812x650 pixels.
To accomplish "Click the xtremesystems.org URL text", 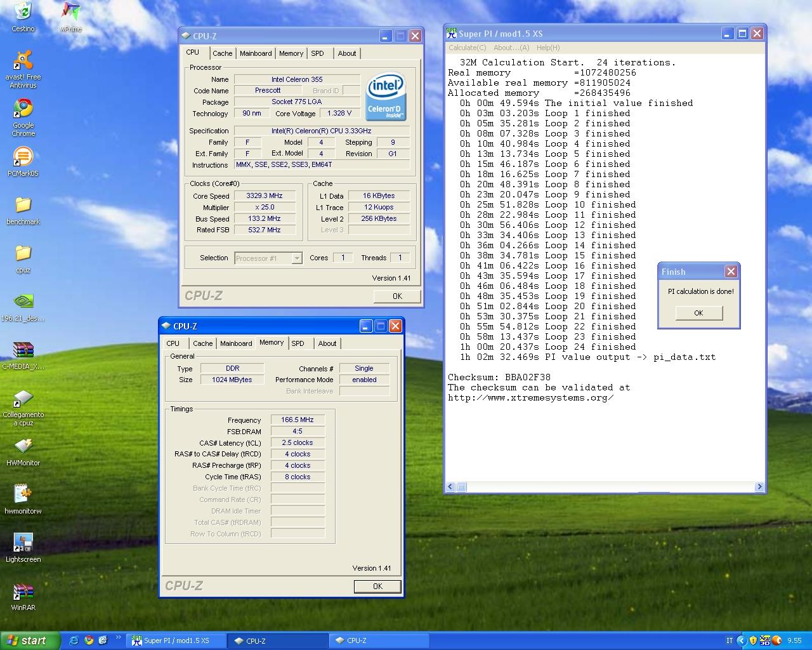I will tap(530, 398).
